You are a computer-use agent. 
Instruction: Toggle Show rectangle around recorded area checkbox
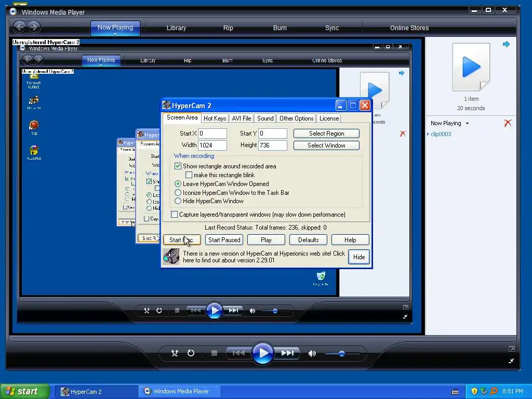click(178, 166)
